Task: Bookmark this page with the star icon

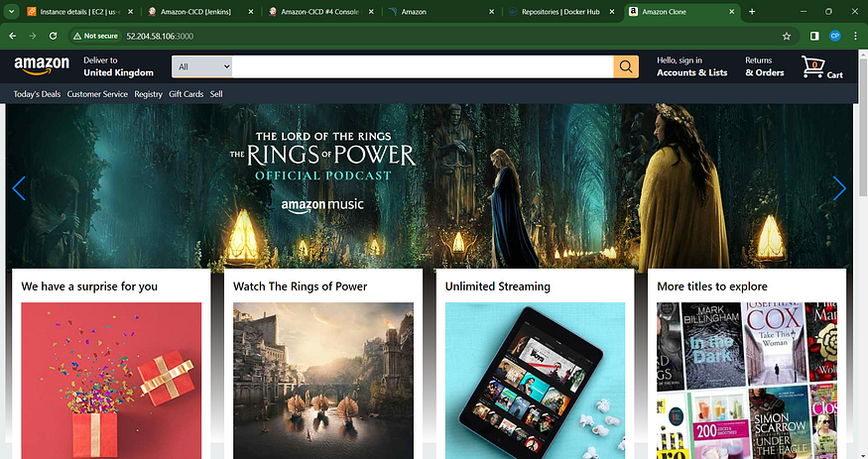Action: [786, 36]
